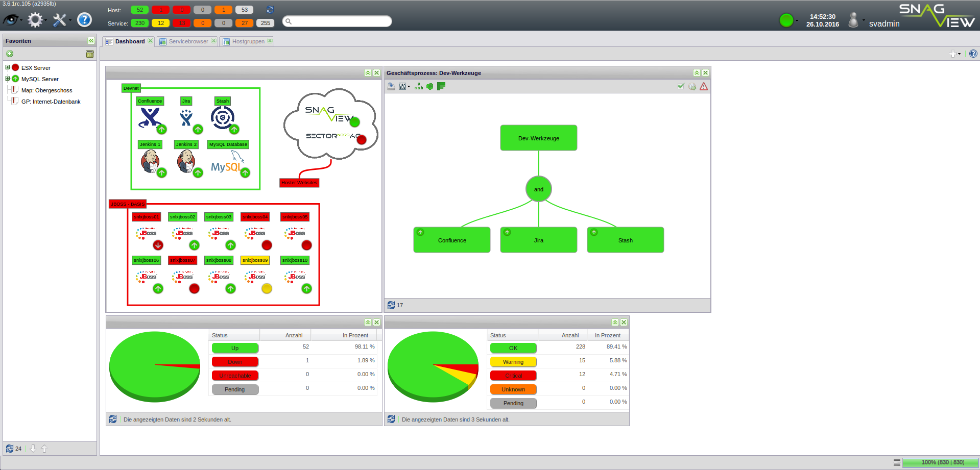Collapse the host status pie panel
Screen dimensions: 980x470
pyautogui.click(x=368, y=323)
